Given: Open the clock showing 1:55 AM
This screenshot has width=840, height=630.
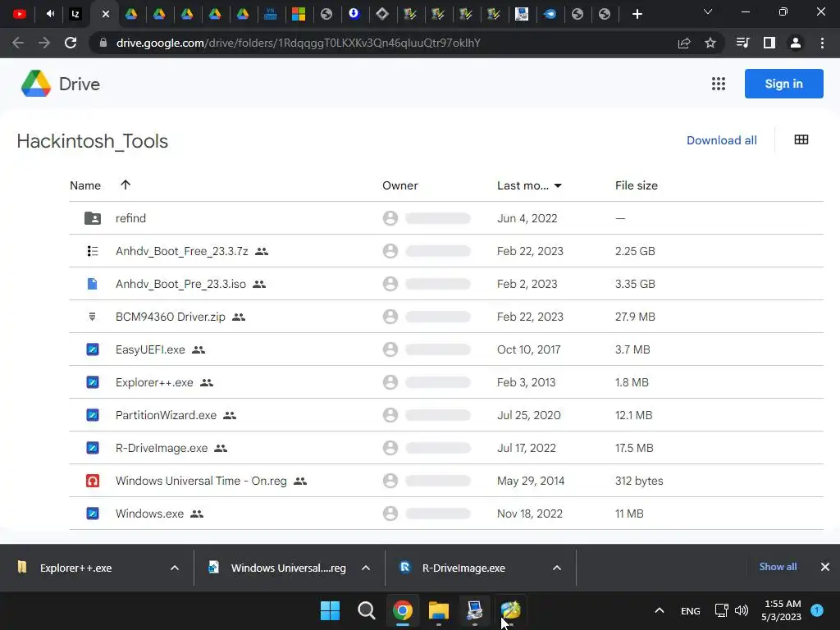Looking at the screenshot, I should click(x=781, y=610).
